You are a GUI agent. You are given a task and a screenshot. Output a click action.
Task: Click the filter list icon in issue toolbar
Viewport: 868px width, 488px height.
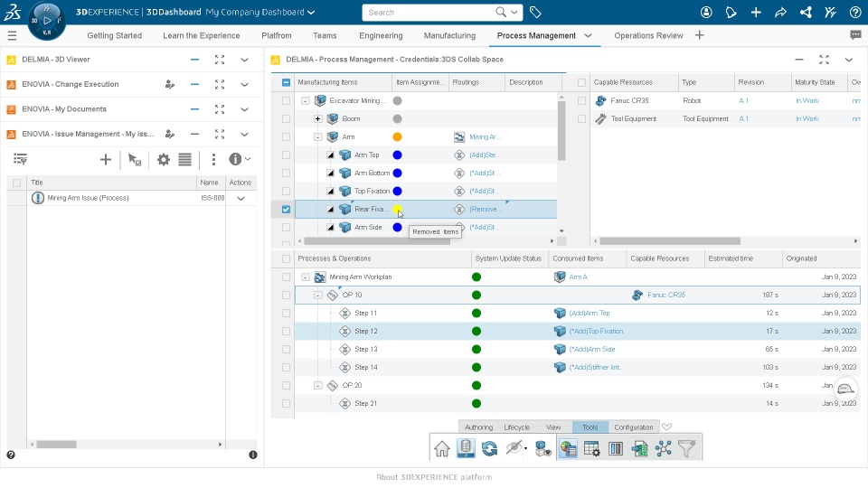tap(20, 160)
